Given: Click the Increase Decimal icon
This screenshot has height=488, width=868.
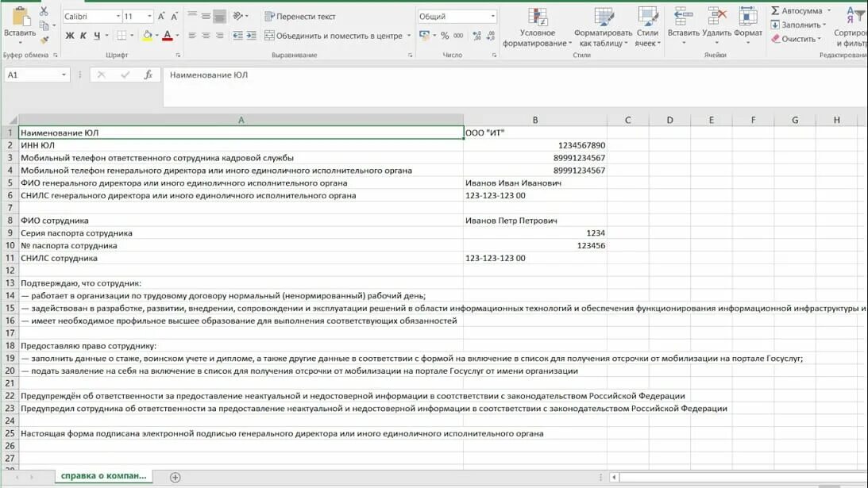Looking at the screenshot, I should click(476, 36).
